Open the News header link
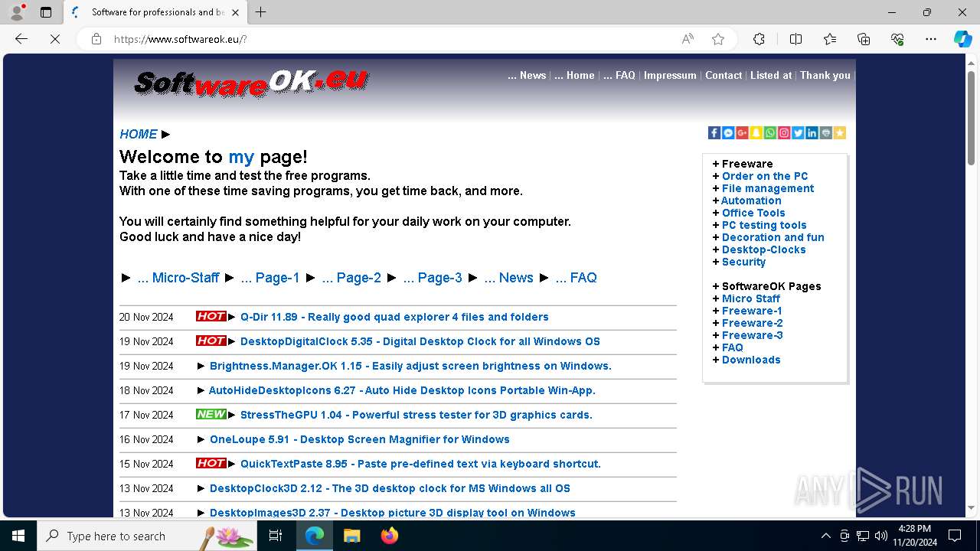This screenshot has height=551, width=980. click(527, 75)
